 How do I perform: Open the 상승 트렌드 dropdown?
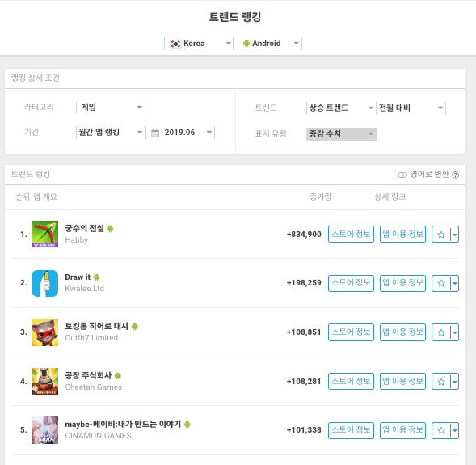pyautogui.click(x=341, y=108)
